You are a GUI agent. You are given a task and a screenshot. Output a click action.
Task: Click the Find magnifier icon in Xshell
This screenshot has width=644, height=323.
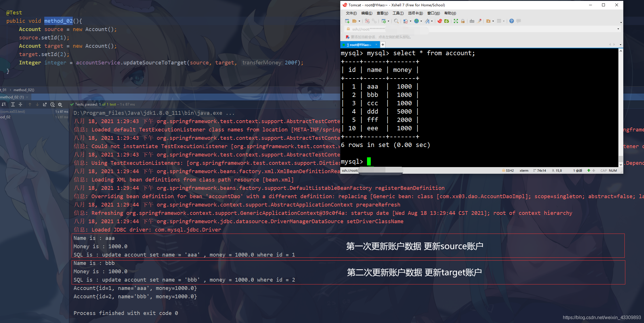(396, 21)
